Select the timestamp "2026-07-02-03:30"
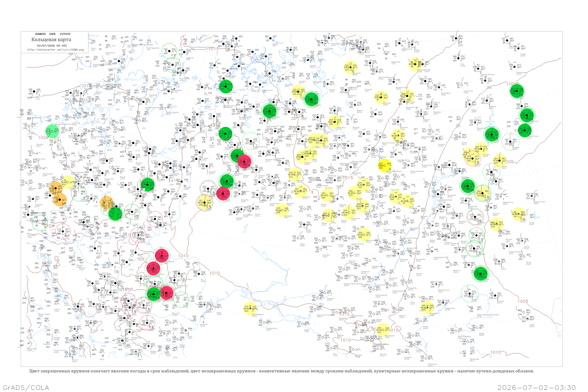 537,387
